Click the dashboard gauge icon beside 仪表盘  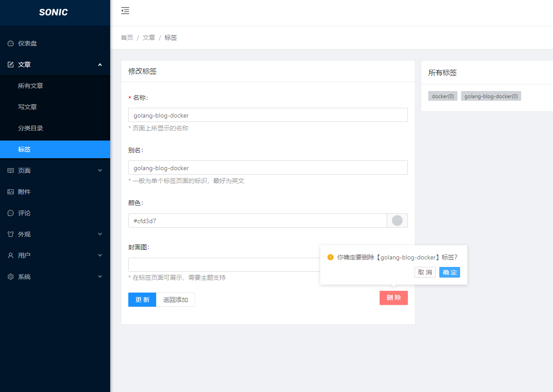tap(11, 43)
